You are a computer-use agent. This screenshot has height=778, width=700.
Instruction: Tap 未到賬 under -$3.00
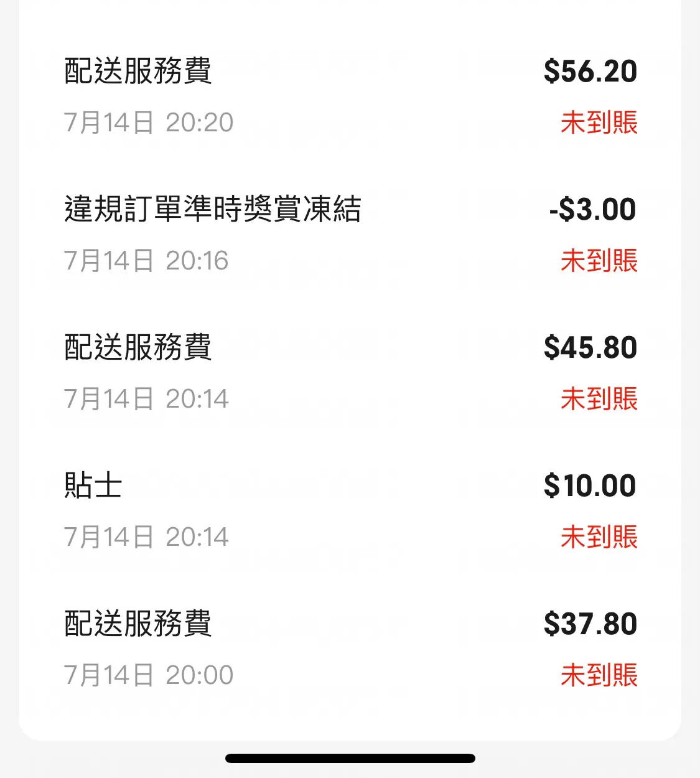coord(599,260)
